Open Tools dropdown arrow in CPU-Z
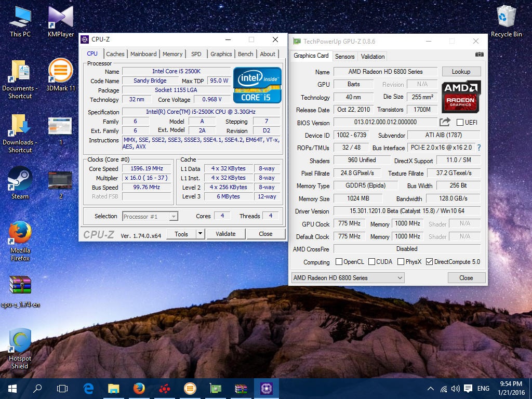This screenshot has width=532, height=399. pos(200,234)
